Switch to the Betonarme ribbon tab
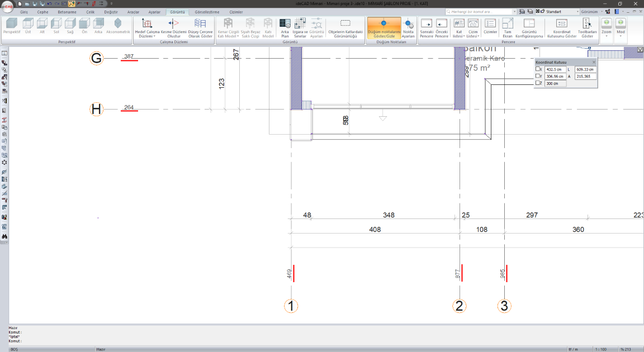This screenshot has width=644, height=352. click(67, 12)
